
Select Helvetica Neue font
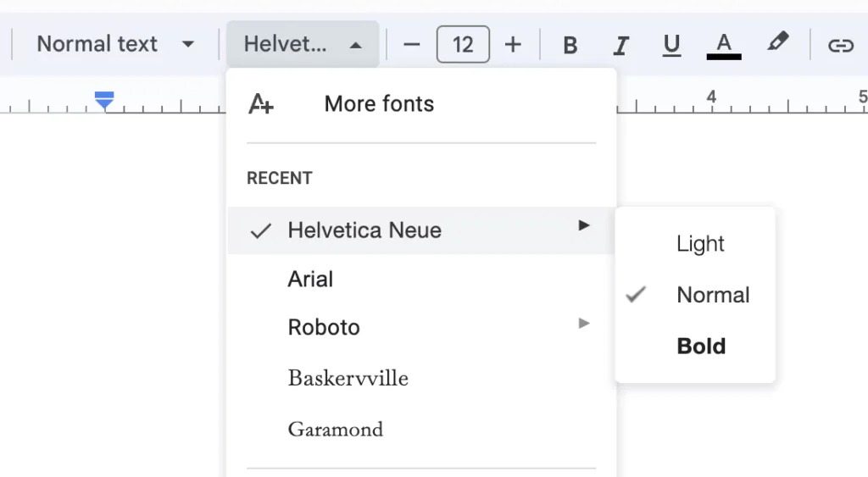pyautogui.click(x=421, y=230)
